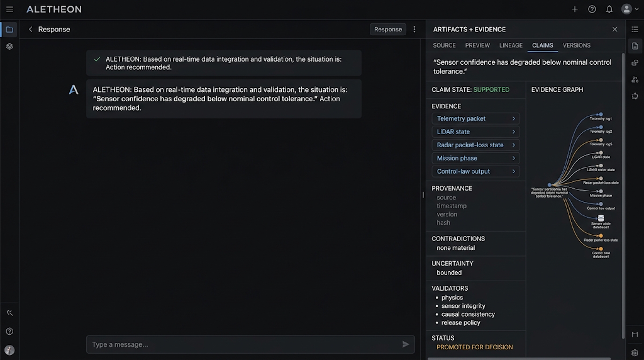This screenshot has width=644, height=360.
Task: Switch to the VERSIONS tab
Action: (577, 45)
